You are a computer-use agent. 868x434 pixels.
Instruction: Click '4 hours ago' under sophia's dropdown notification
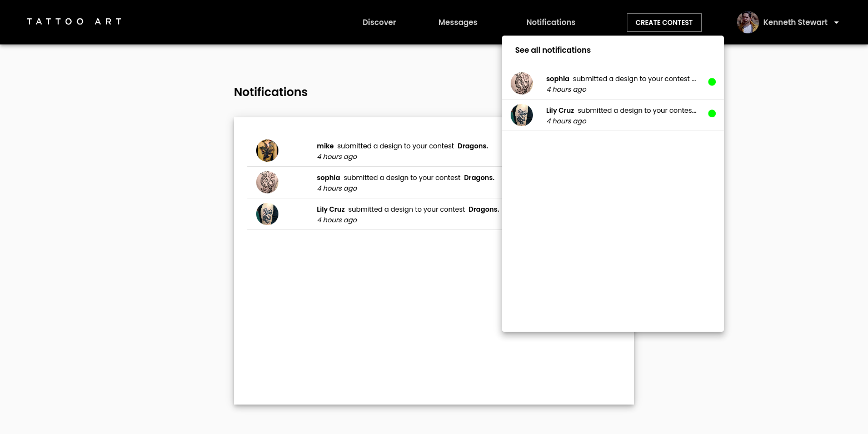point(566,89)
